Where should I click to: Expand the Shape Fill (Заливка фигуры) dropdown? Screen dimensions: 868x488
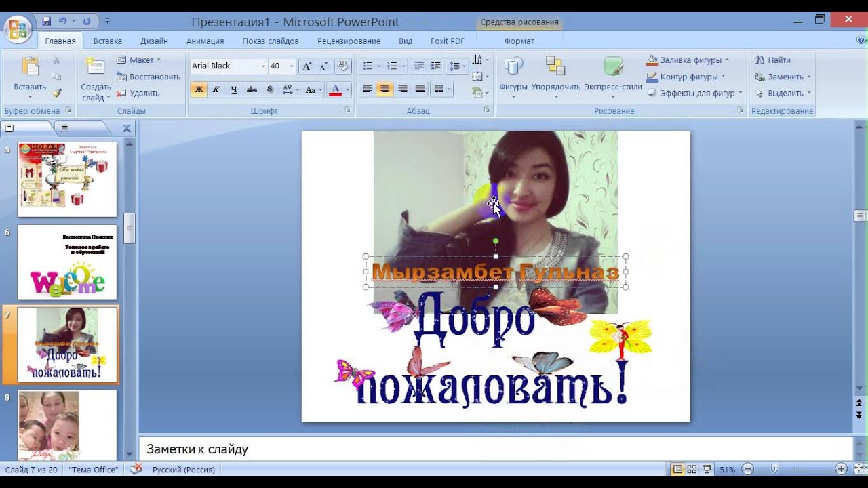coord(727,60)
